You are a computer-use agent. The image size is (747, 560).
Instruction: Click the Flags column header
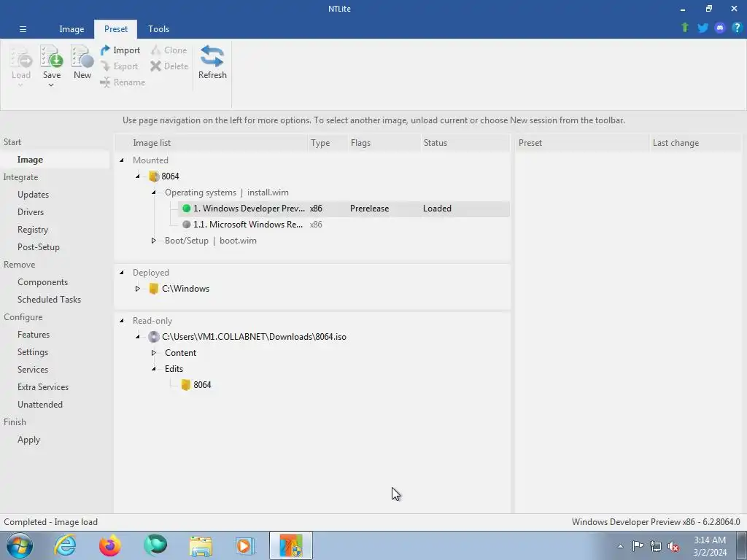[384, 143]
